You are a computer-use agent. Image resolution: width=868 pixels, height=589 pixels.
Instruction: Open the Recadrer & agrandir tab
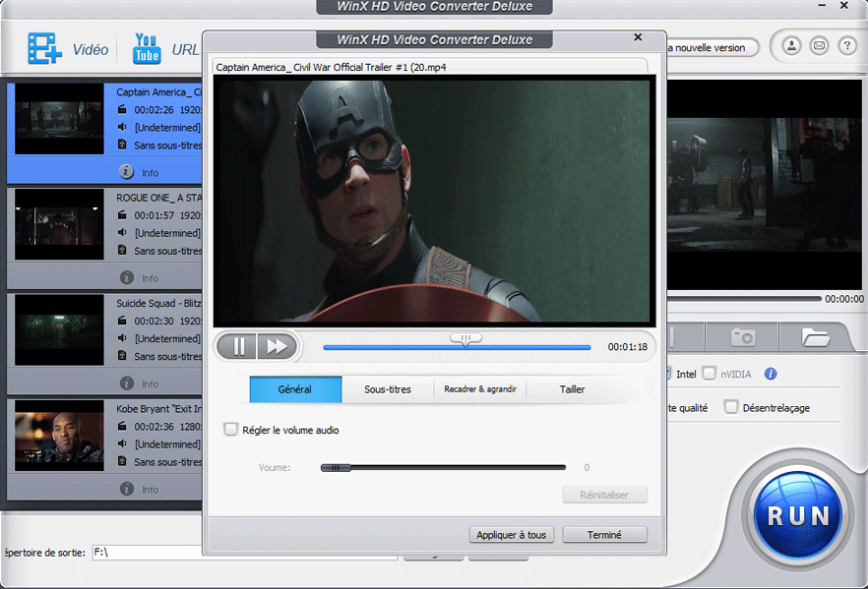click(x=480, y=389)
